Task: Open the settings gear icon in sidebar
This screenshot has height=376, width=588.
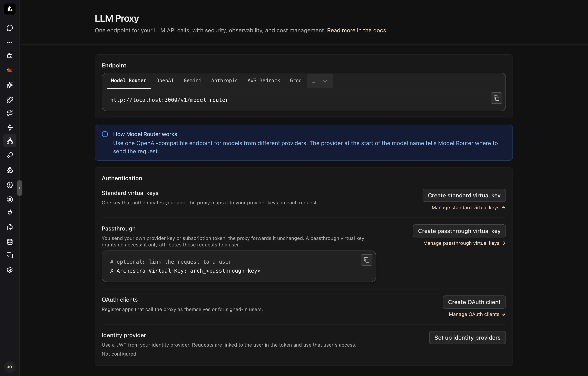Action: [x=10, y=270]
